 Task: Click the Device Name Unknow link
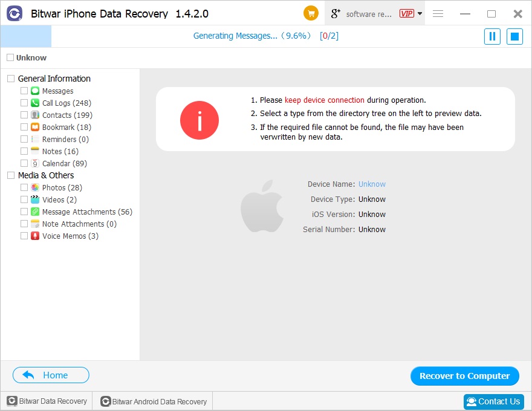372,184
